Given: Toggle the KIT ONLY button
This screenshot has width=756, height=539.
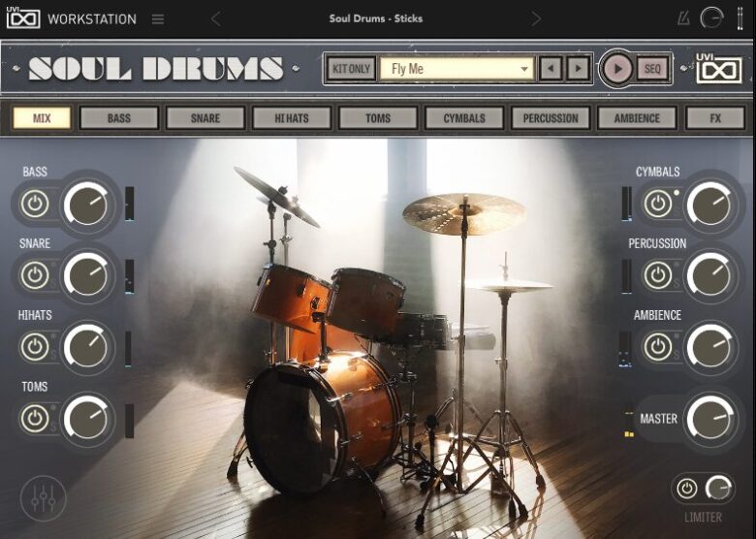Looking at the screenshot, I should [351, 69].
